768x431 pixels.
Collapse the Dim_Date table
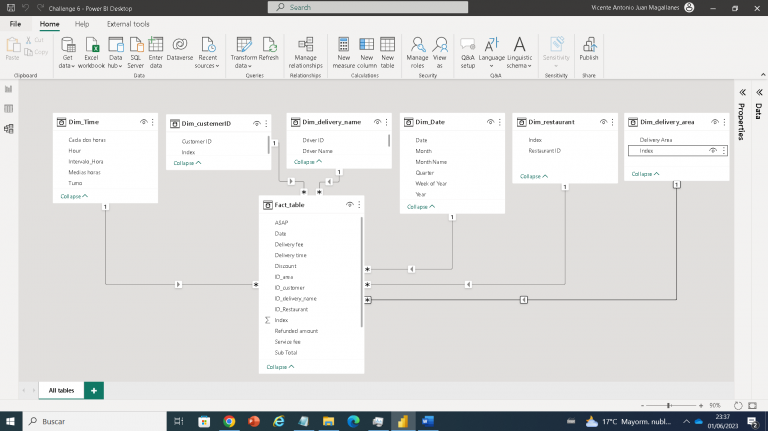click(419, 208)
